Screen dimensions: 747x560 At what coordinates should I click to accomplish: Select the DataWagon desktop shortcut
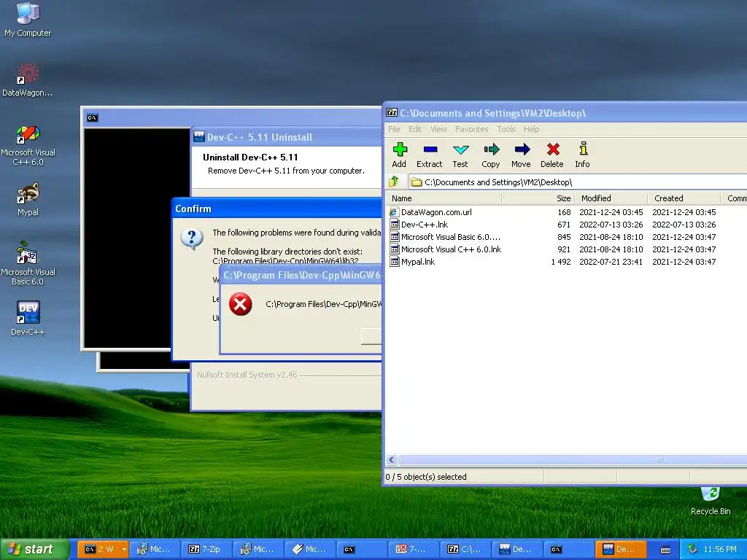27,80
